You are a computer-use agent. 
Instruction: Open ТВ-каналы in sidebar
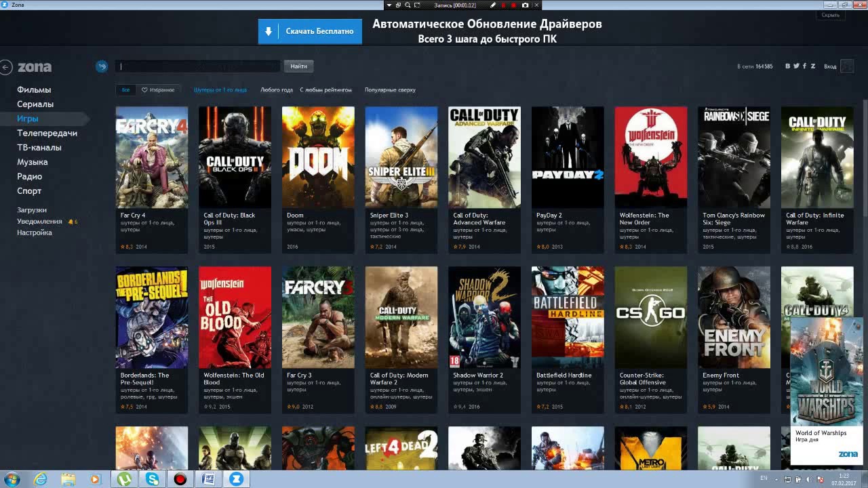39,147
